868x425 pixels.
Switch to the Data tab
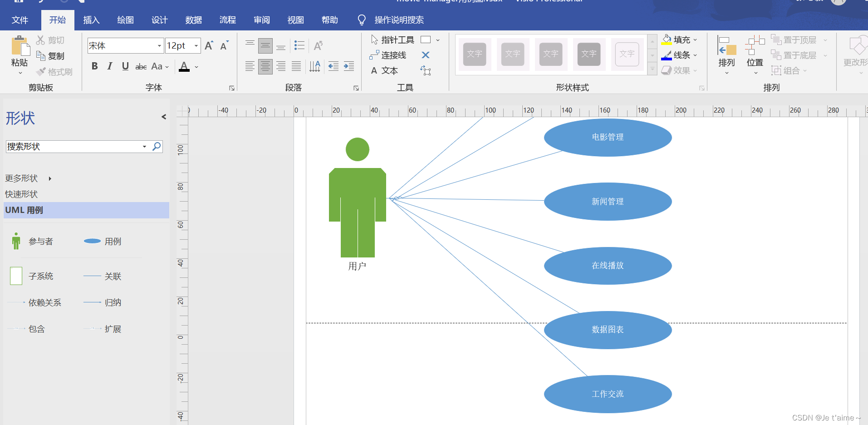coord(193,20)
